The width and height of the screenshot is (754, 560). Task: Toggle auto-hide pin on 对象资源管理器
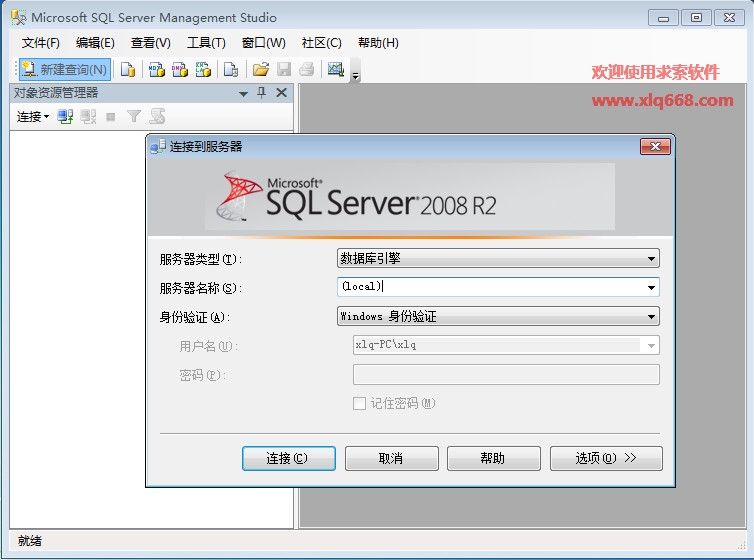tap(262, 92)
